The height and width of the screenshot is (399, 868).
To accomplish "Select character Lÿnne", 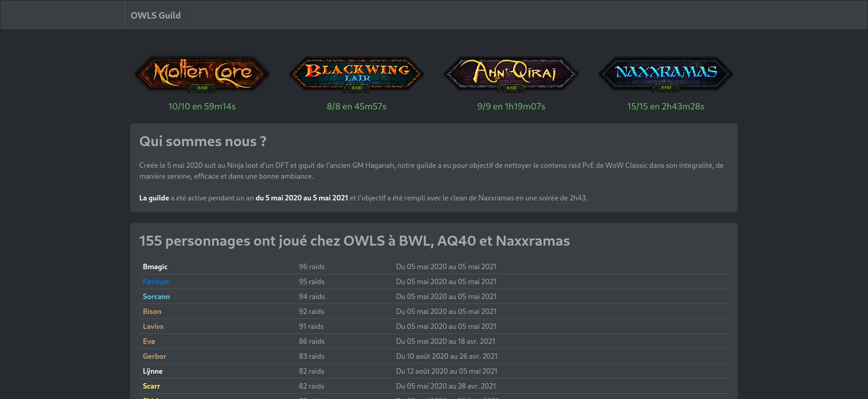I will coord(153,371).
